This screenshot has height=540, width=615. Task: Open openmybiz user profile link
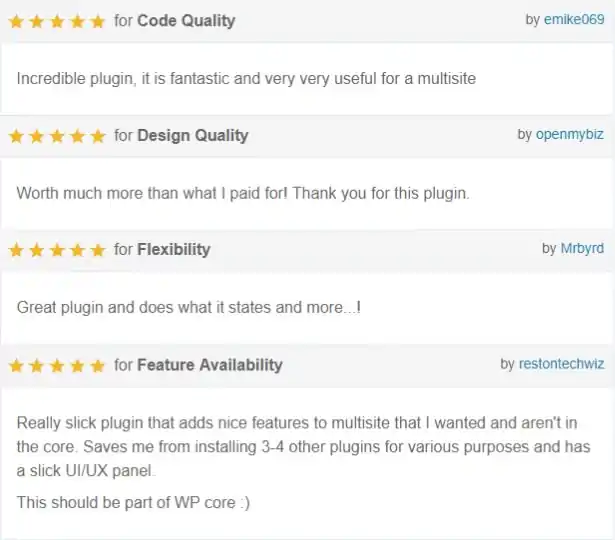(570, 135)
